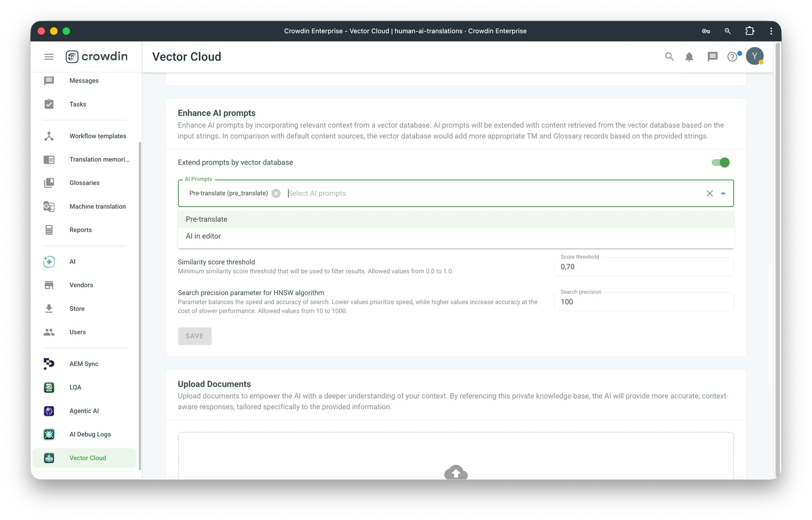Click the crowdin logo link
The width and height of the screenshot is (812, 520).
click(x=97, y=56)
